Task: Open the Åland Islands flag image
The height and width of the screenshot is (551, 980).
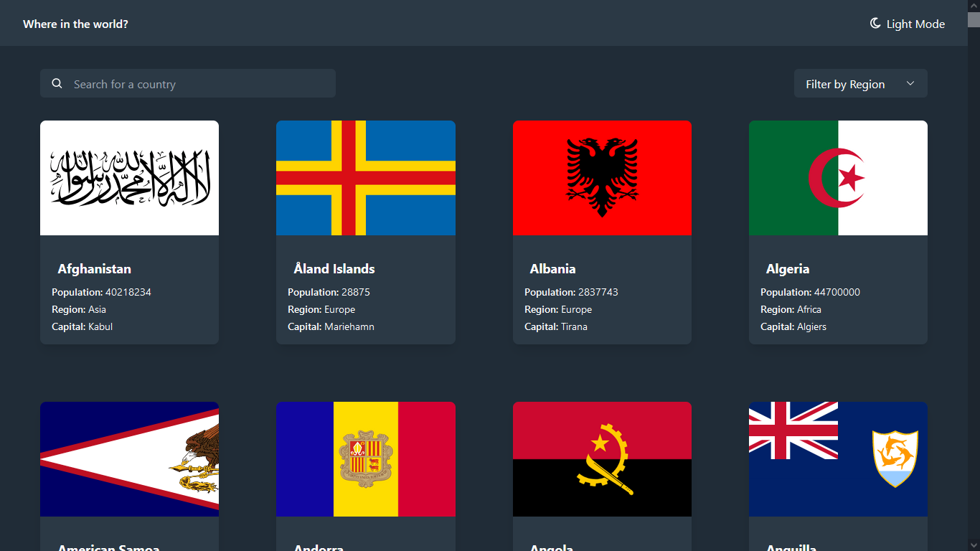Action: [x=366, y=178]
